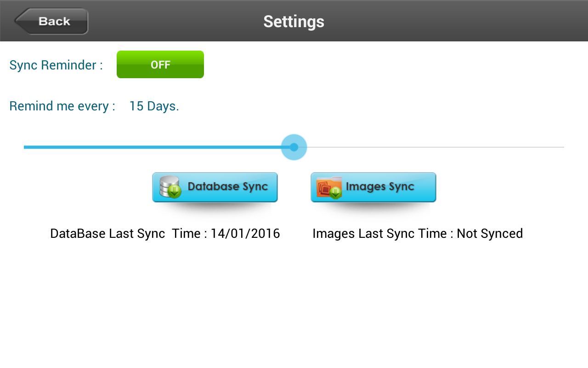Click the far right end of slider

pyautogui.click(x=563, y=147)
